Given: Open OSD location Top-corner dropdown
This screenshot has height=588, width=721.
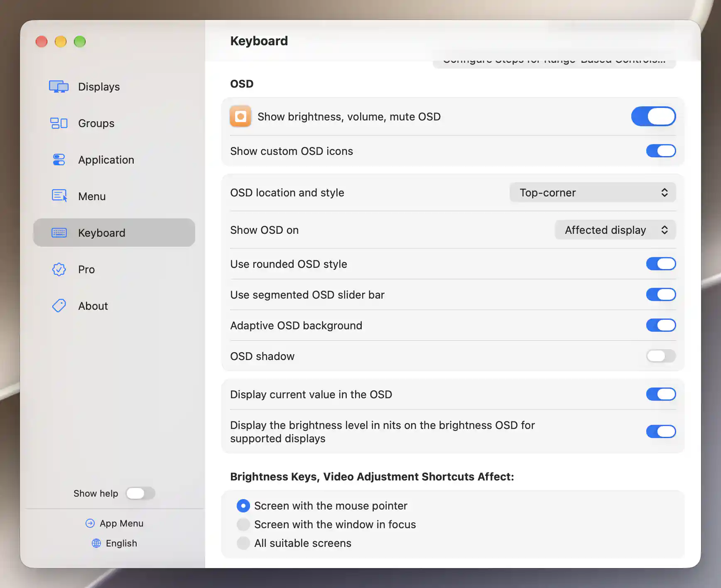Looking at the screenshot, I should pos(593,193).
